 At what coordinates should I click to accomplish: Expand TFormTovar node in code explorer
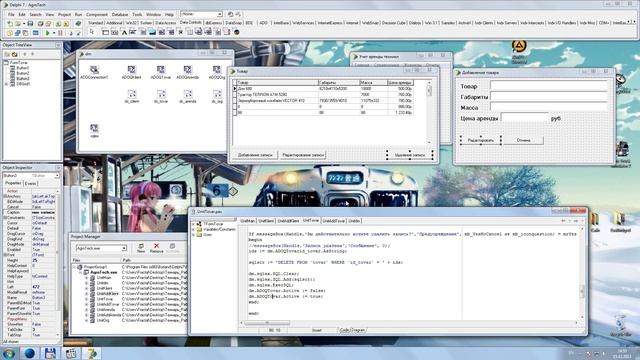pos(193,224)
